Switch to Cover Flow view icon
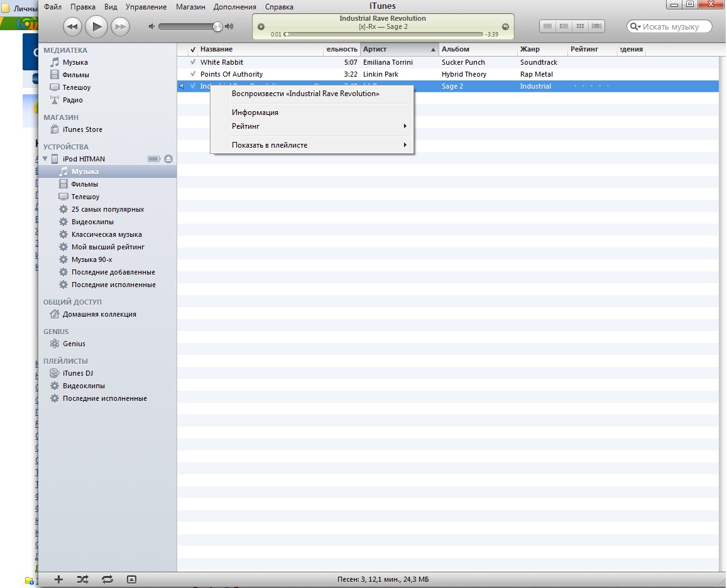 point(597,26)
